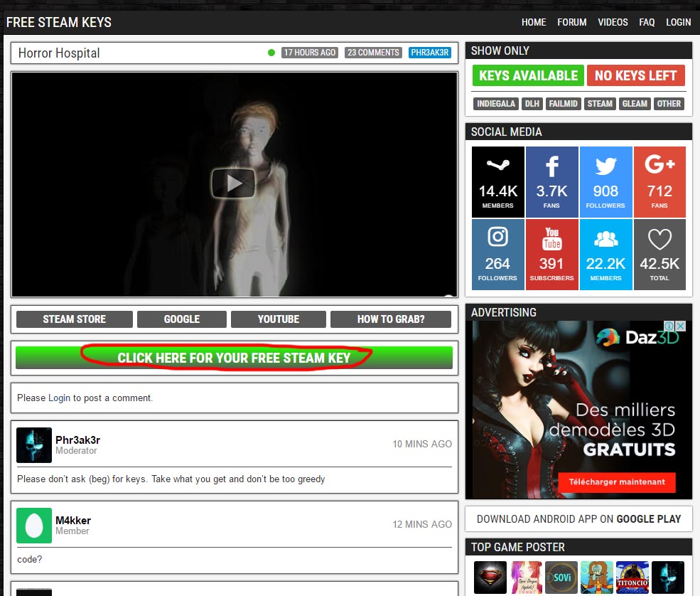The width and height of the screenshot is (700, 596).
Task: Download Android app on Google Play
Action: click(x=578, y=518)
